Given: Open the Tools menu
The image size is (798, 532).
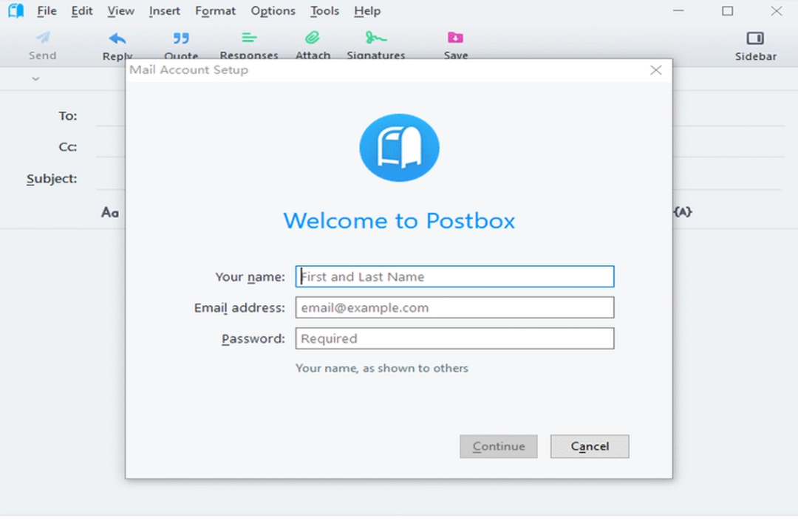Looking at the screenshot, I should pos(324,10).
